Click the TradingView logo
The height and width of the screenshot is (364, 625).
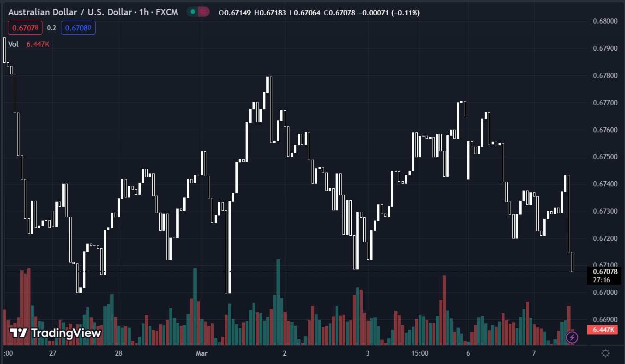pos(55,333)
